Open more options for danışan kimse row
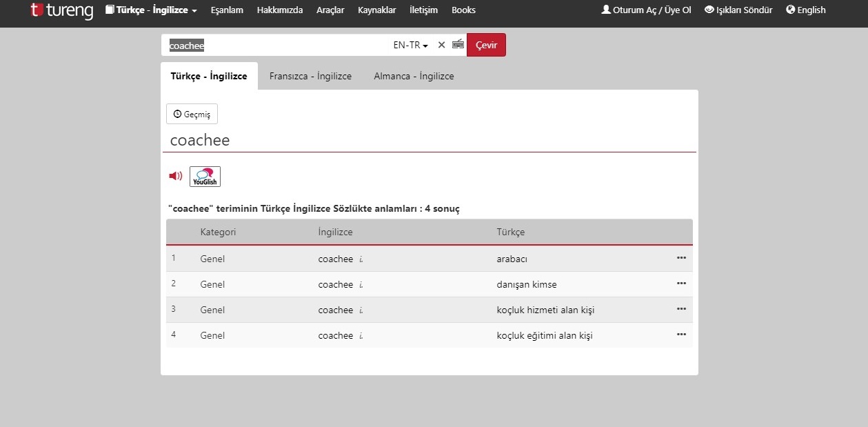The image size is (868, 427). [681, 284]
